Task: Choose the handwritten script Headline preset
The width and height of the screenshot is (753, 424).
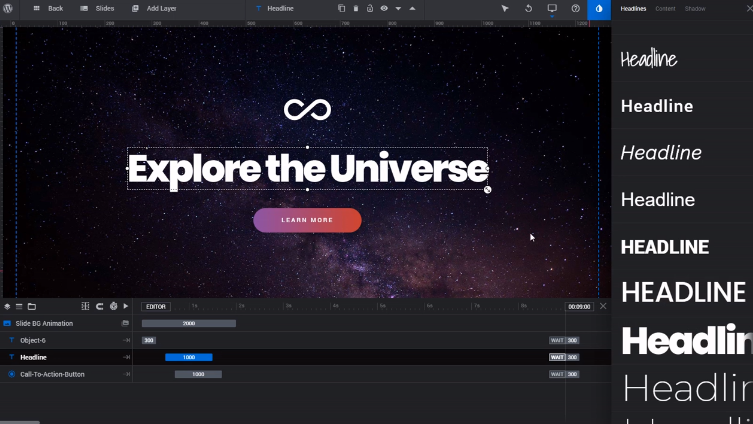Action: click(649, 59)
